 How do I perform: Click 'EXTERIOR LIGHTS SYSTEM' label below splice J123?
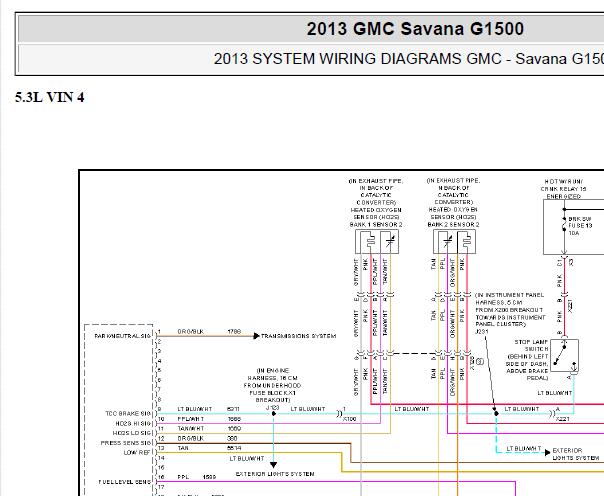(275, 474)
